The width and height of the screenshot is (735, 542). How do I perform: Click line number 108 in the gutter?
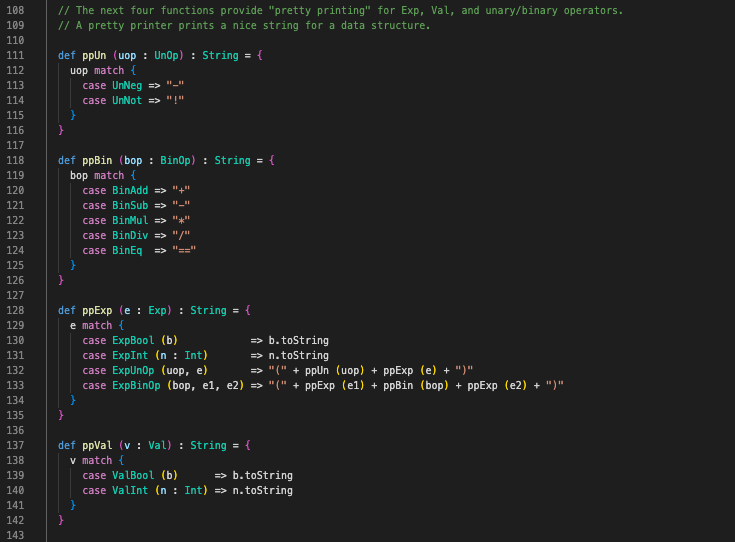15,10
